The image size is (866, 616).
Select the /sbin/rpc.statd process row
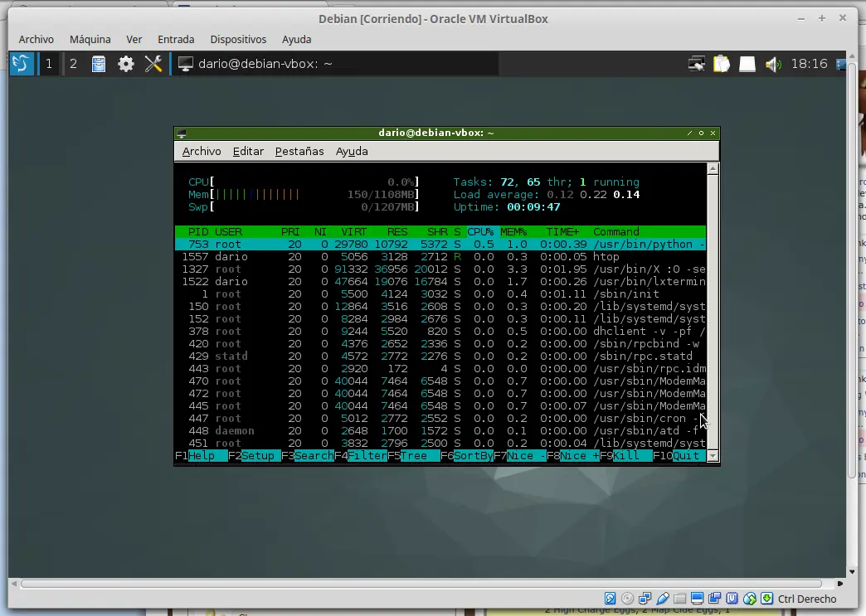coord(440,357)
